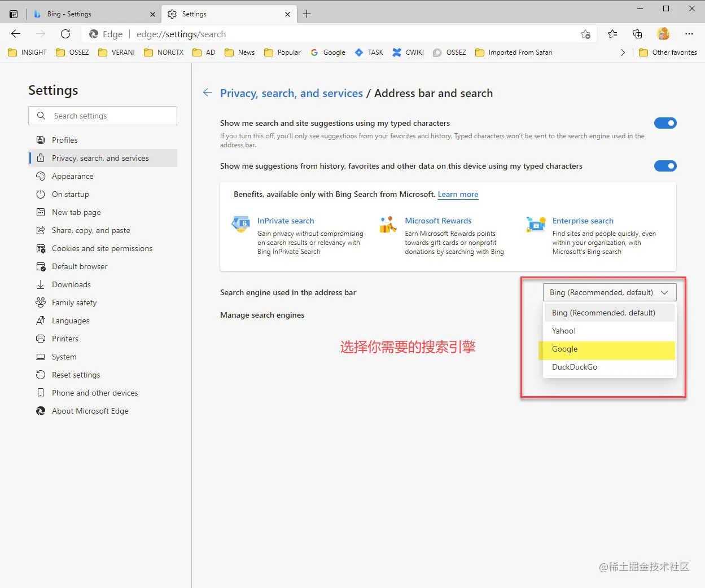The width and height of the screenshot is (705, 588).
Task: Open New tab page settings
Action: click(x=103, y=212)
